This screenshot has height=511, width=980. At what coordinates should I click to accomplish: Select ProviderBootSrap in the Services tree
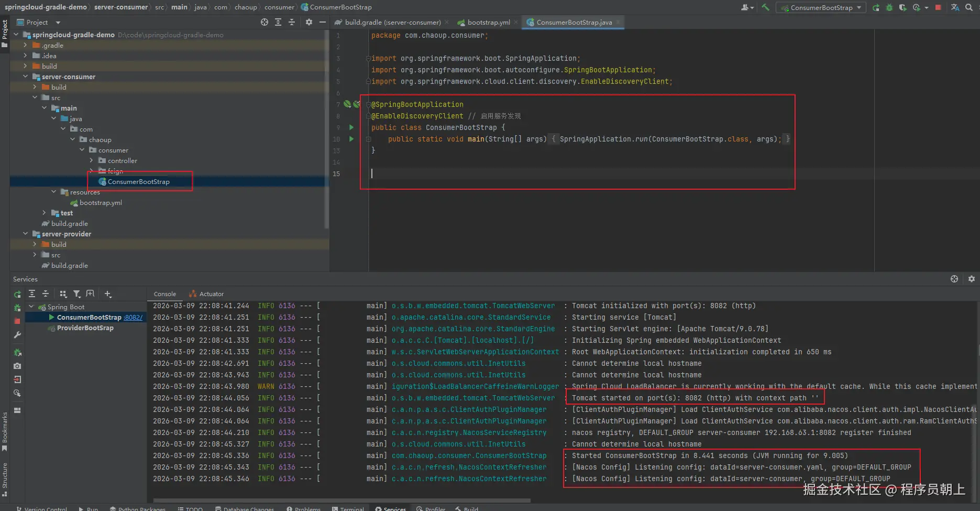coord(85,328)
